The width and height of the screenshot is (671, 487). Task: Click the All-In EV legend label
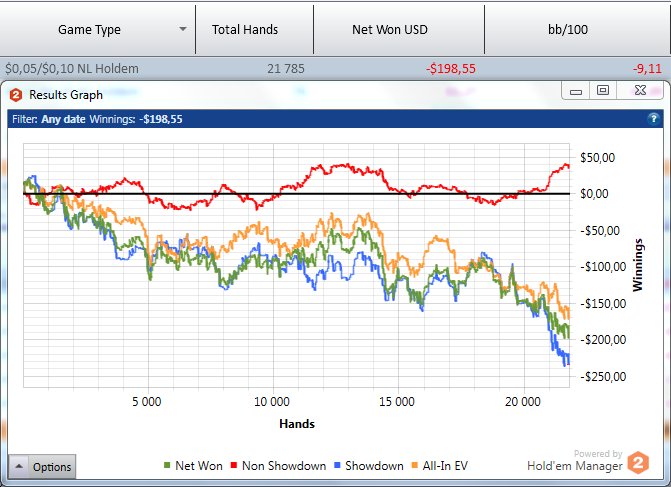point(445,466)
